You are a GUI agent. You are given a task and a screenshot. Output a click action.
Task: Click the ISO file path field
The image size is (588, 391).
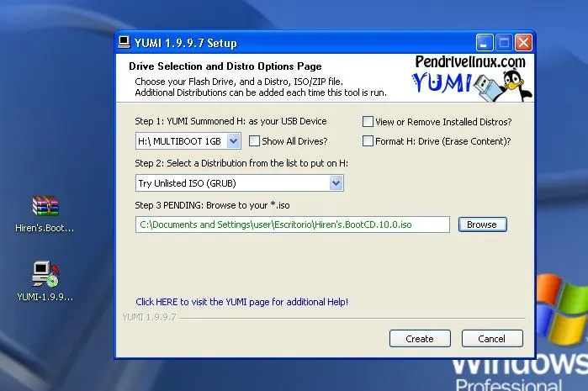pyautogui.click(x=293, y=225)
